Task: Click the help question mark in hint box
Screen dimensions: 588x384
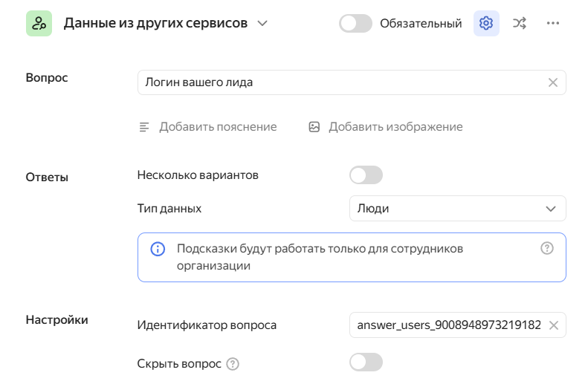Action: pyautogui.click(x=547, y=248)
